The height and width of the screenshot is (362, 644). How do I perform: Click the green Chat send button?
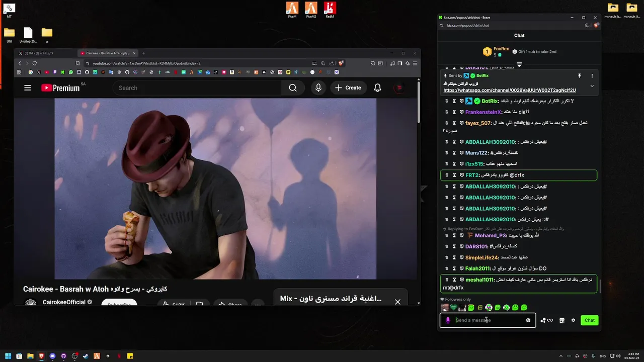(x=590, y=320)
